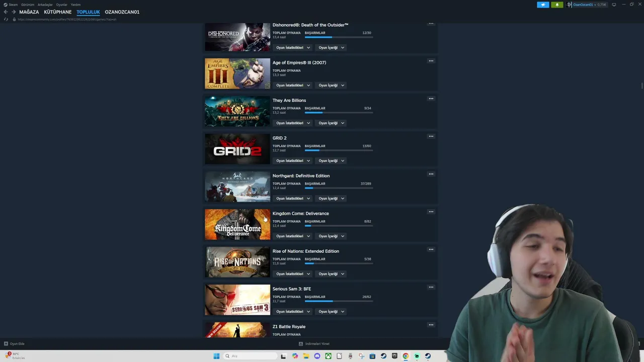Open the Northgard: Definitive Edition title
The width and height of the screenshot is (644, 362).
click(301, 176)
